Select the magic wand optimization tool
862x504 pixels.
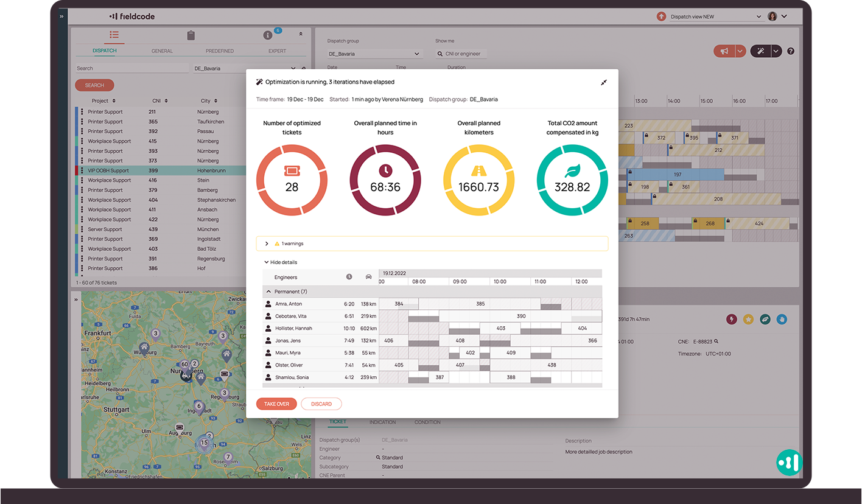pyautogui.click(x=760, y=51)
